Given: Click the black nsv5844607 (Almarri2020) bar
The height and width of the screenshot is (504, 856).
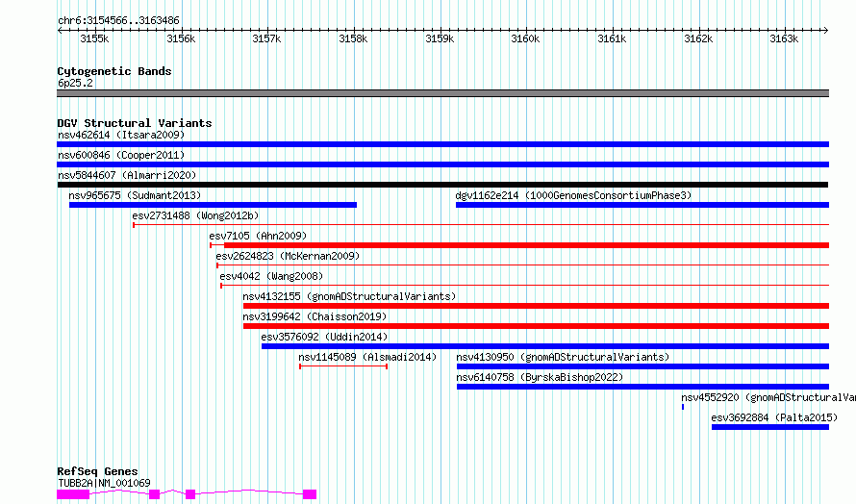Looking at the screenshot, I should tap(442, 185).
